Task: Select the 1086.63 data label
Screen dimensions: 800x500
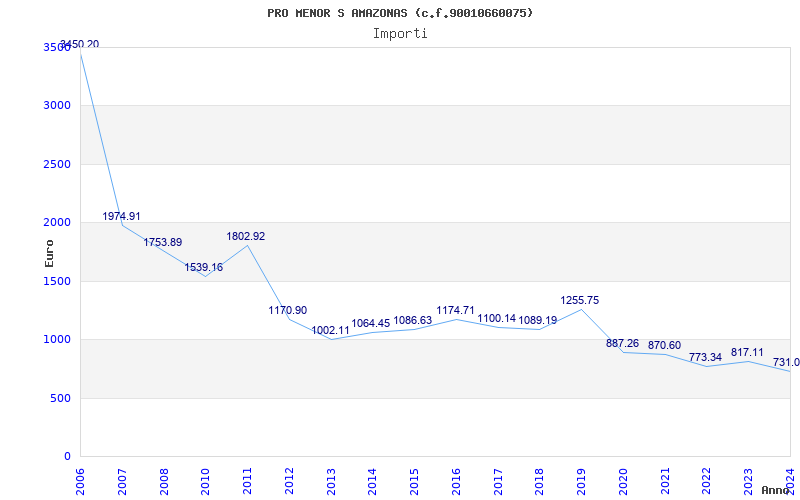Action: pyautogui.click(x=413, y=320)
